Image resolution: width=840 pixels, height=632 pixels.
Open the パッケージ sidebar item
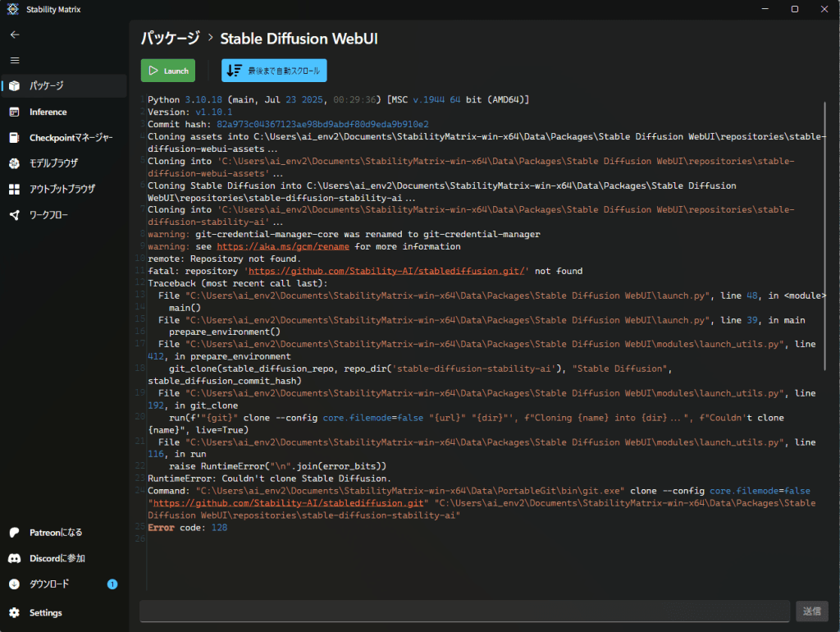tap(47, 85)
